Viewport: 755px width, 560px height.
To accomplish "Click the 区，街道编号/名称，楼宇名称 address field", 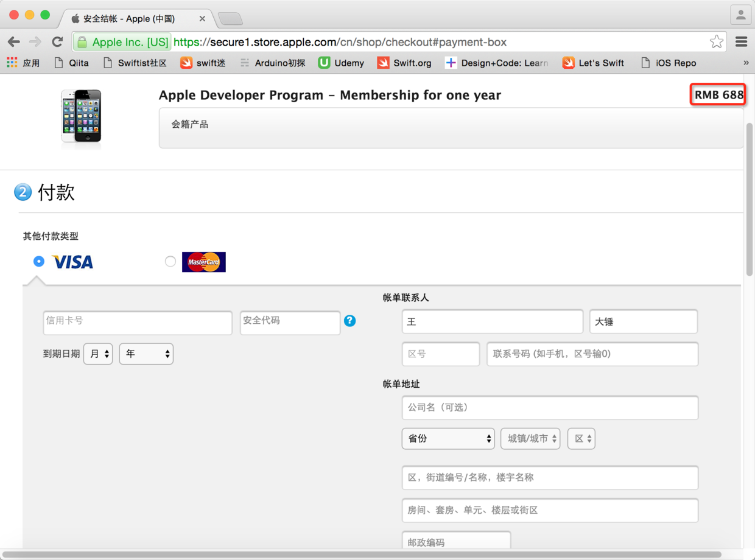I will pos(550,478).
